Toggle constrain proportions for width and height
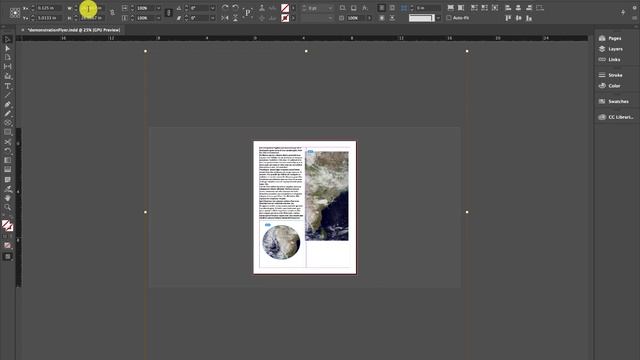The image size is (640, 360). 112,13
